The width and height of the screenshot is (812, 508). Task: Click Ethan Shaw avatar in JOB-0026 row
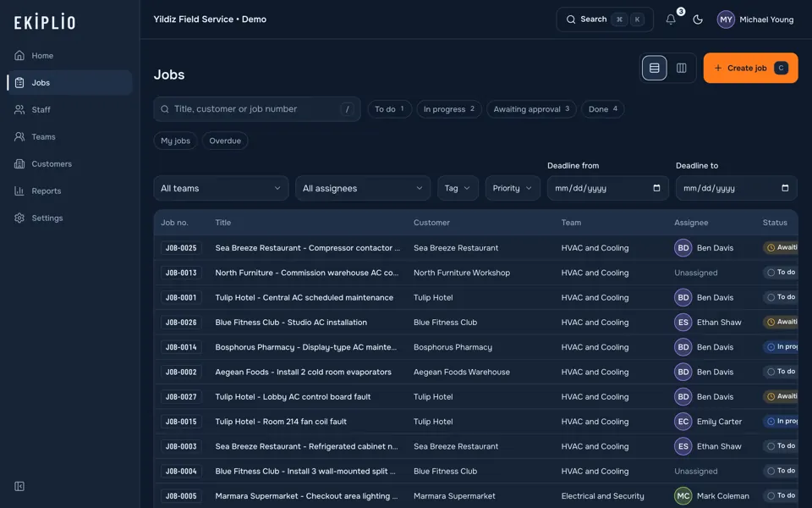(x=683, y=323)
